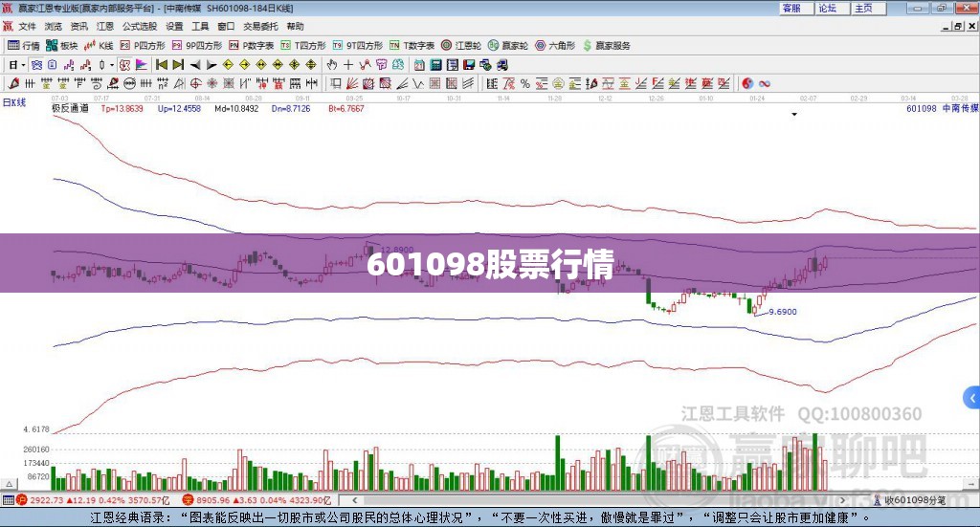Select the Gann fan lines tool
The image size is (980, 527).
[352, 83]
